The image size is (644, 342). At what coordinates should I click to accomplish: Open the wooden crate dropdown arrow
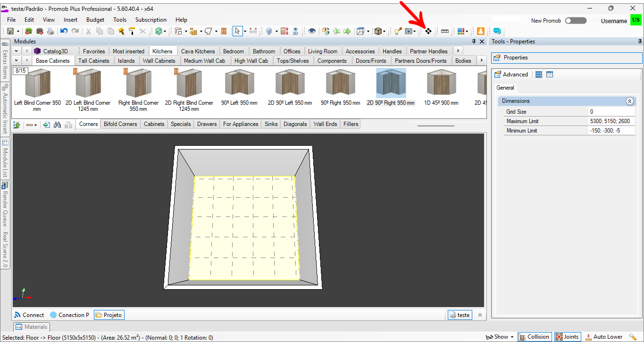(x=385, y=31)
